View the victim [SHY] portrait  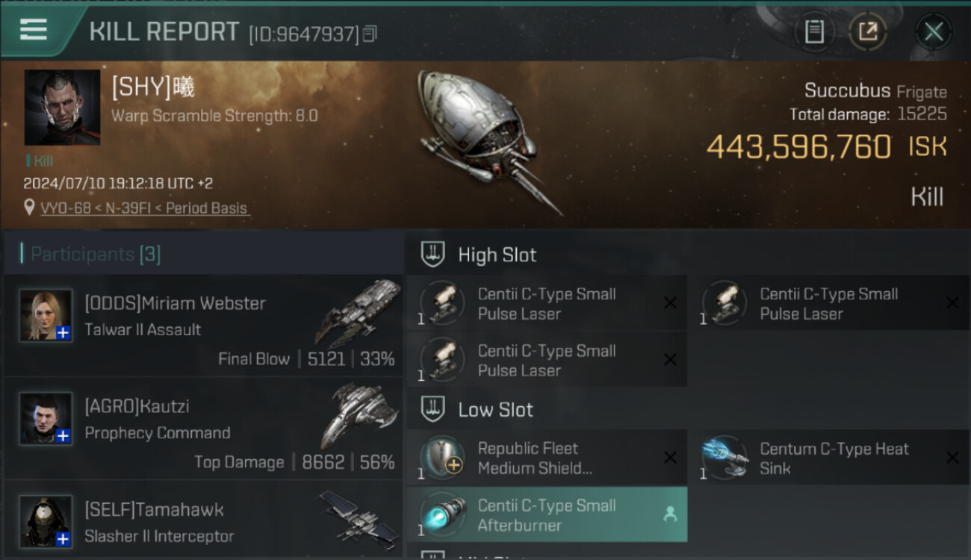pyautogui.click(x=62, y=108)
